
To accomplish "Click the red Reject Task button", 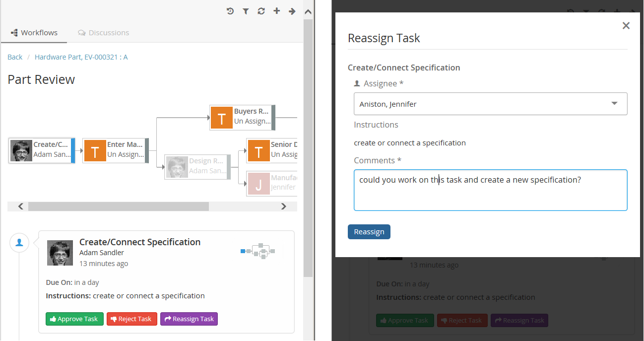I will pos(131,319).
